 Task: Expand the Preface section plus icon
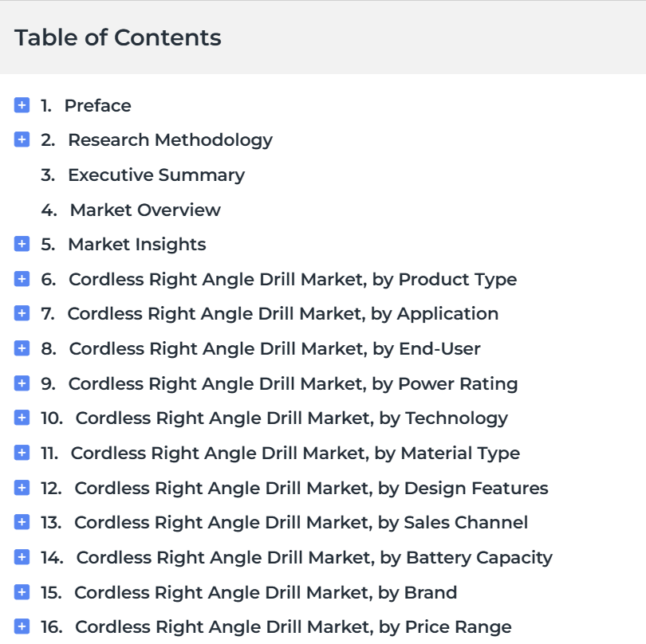(22, 105)
